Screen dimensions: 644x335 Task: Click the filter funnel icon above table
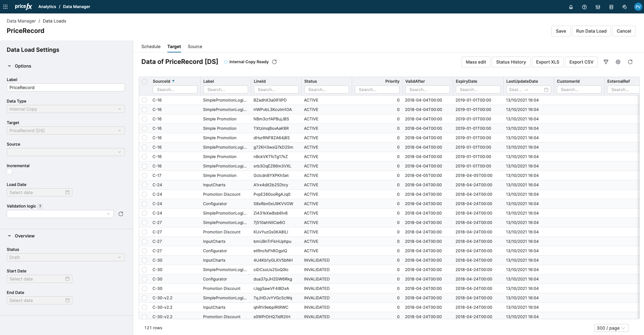(606, 62)
